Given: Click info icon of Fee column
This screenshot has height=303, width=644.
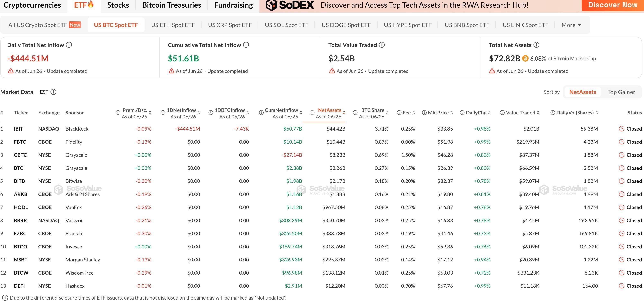Looking at the screenshot, I should (399, 113).
